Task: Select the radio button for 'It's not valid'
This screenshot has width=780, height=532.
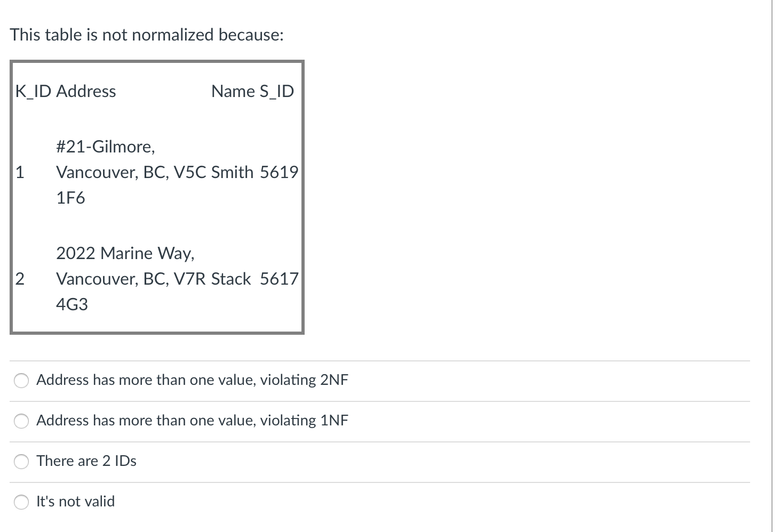Action: click(x=21, y=502)
